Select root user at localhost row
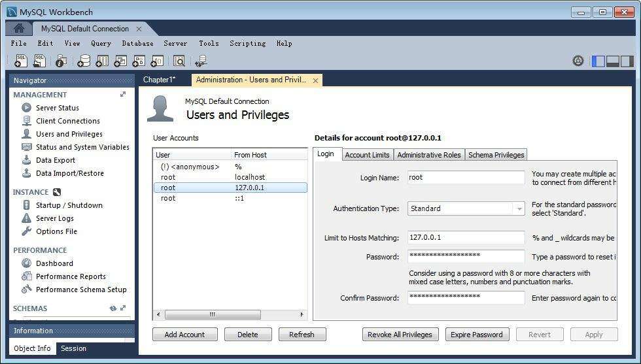The height and width of the screenshot is (364, 641). (230, 177)
